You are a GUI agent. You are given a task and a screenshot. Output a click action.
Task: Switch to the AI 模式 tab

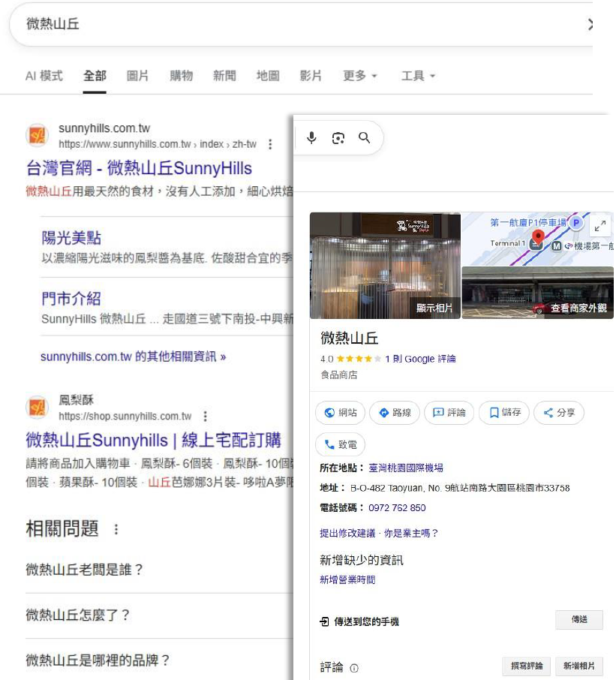point(44,76)
